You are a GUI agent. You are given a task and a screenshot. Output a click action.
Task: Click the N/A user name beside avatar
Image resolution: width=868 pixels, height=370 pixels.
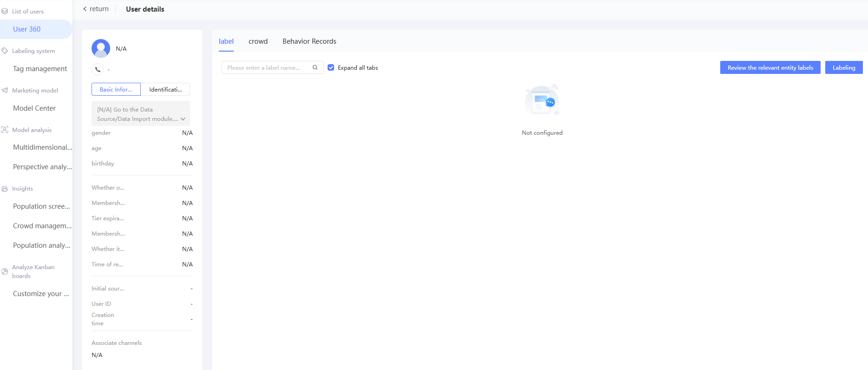coord(121,49)
